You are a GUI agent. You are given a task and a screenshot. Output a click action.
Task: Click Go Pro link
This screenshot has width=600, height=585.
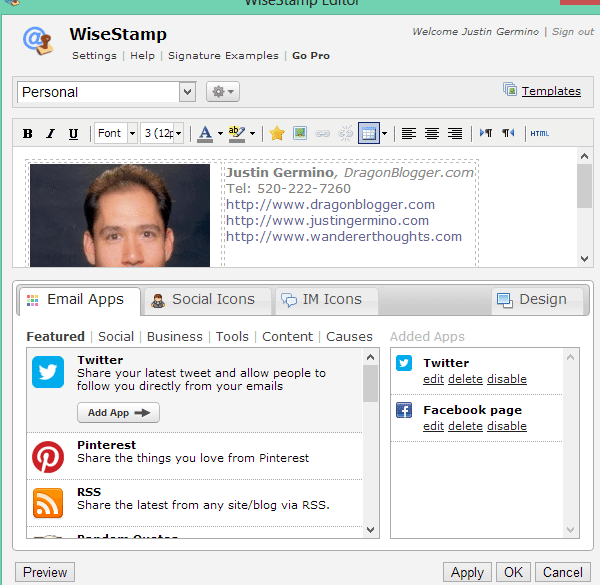click(x=311, y=56)
